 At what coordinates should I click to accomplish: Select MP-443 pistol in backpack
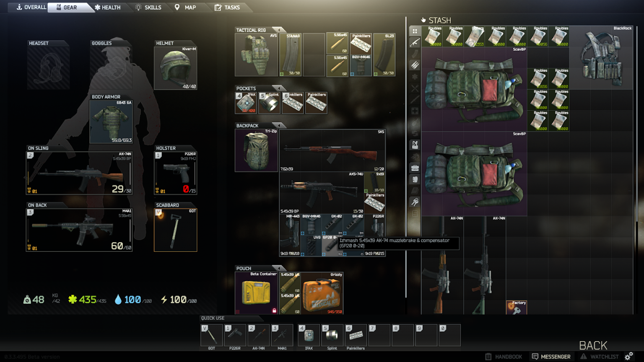(290, 235)
